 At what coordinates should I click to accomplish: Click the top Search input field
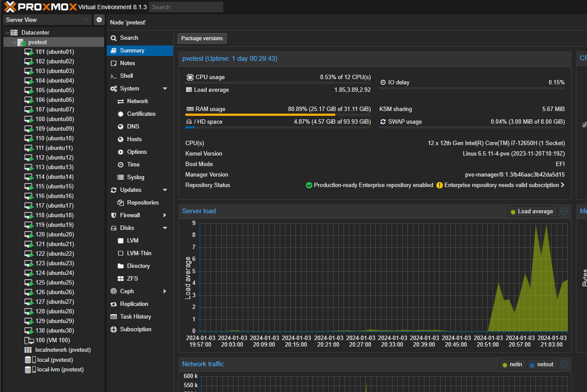[186, 7]
